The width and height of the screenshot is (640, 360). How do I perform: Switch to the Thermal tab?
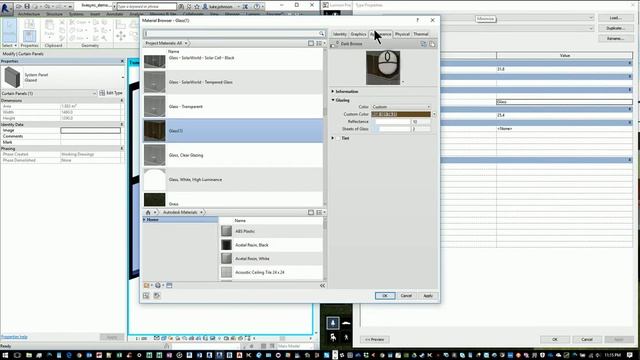(420, 34)
